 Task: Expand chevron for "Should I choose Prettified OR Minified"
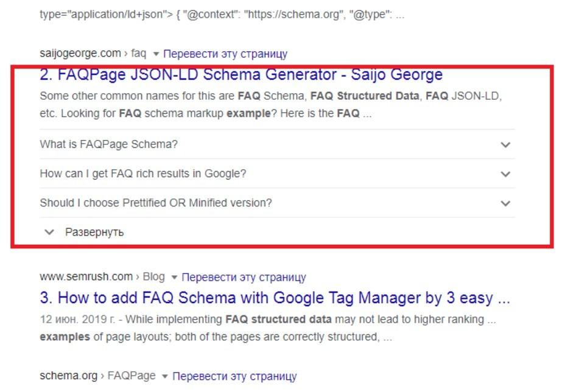505,203
